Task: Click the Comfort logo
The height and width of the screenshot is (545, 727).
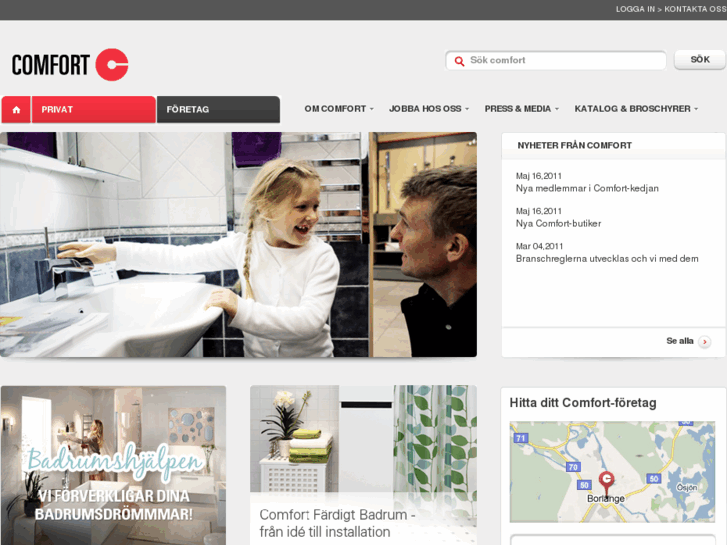Action: coord(70,64)
